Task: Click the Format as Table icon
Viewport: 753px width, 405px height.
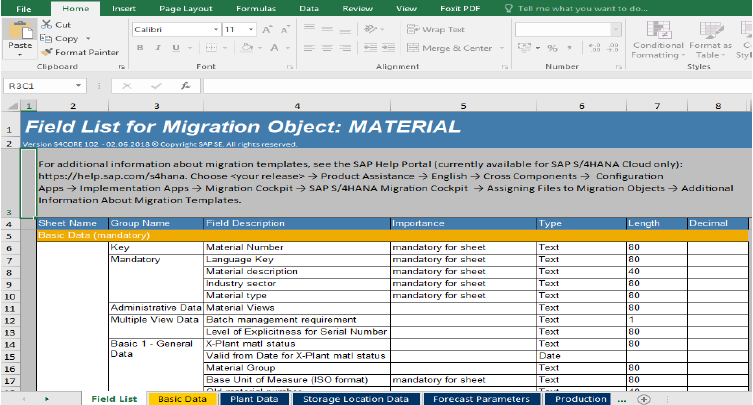Action: coord(709,35)
